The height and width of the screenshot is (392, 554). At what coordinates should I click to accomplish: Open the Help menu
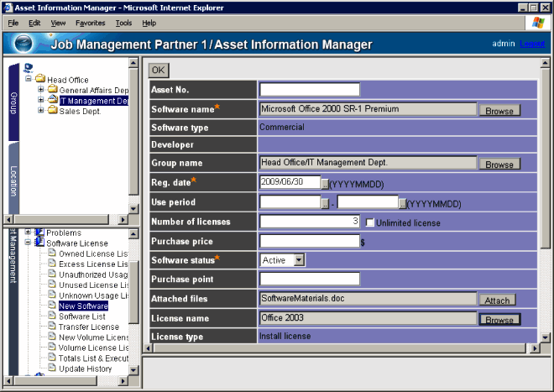149,23
